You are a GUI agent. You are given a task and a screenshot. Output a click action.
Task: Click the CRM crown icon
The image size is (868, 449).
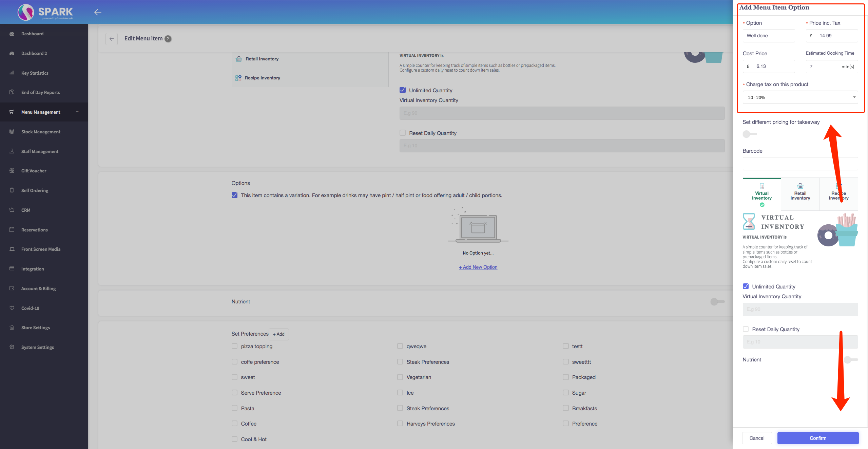coord(12,210)
